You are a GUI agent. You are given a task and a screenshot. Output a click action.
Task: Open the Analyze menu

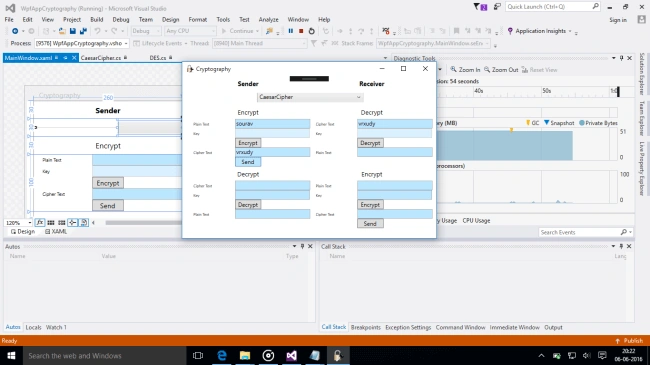pyautogui.click(x=269, y=19)
